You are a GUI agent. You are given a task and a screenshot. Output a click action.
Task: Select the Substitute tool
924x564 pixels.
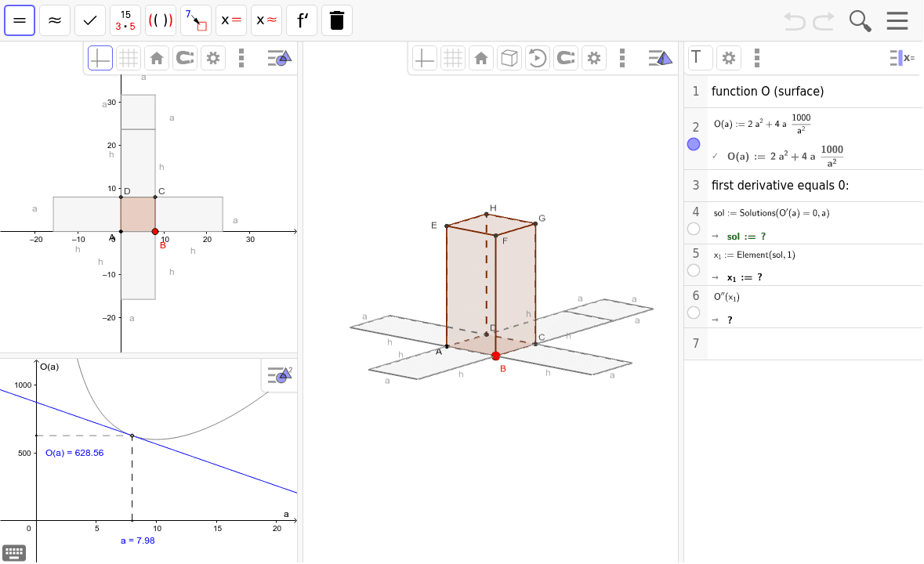tap(196, 20)
